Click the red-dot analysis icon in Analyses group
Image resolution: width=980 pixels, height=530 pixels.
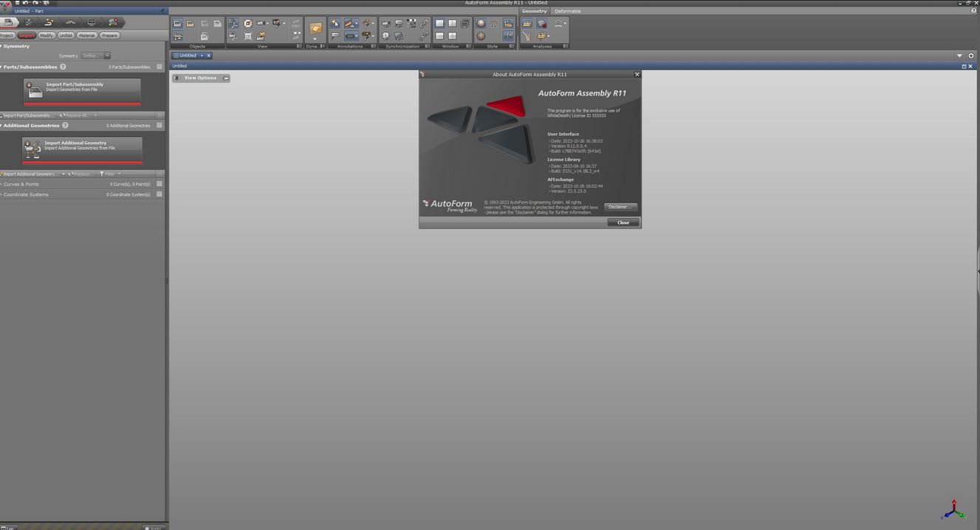[x=541, y=24]
